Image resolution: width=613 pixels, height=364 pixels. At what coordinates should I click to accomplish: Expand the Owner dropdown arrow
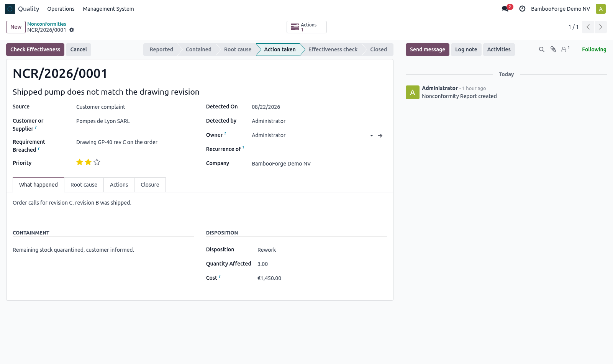pos(371,136)
